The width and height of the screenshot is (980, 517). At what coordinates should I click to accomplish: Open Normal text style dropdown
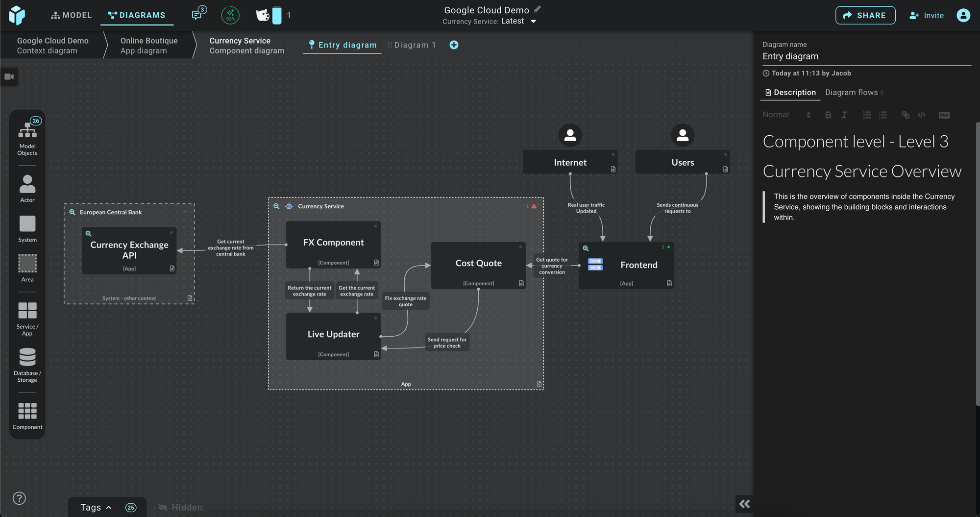pyautogui.click(x=786, y=115)
